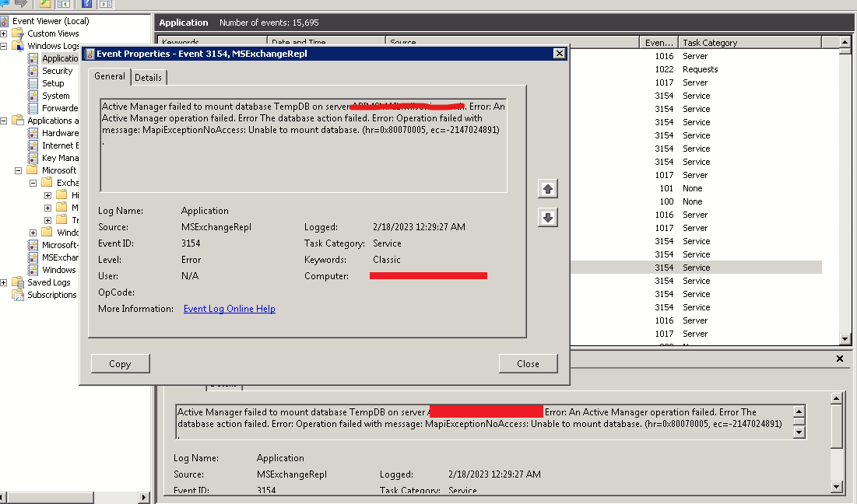The image size is (857, 504).
Task: Expand the Saved Logs node
Action: tap(4, 282)
